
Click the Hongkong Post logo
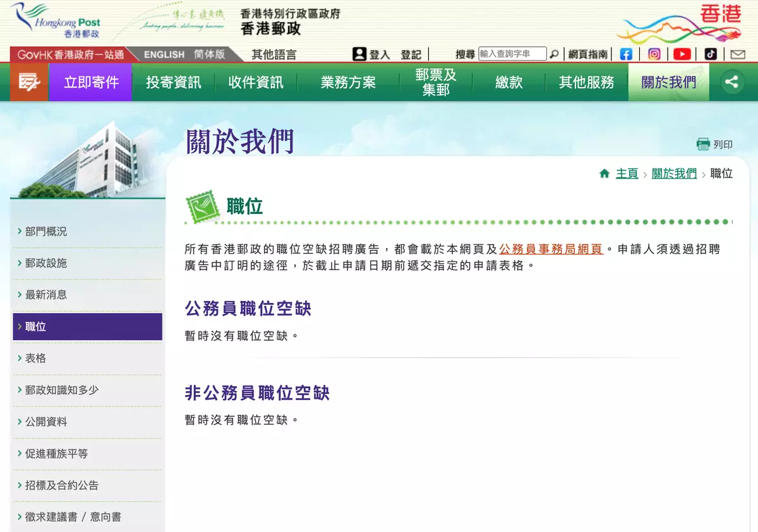(56, 21)
